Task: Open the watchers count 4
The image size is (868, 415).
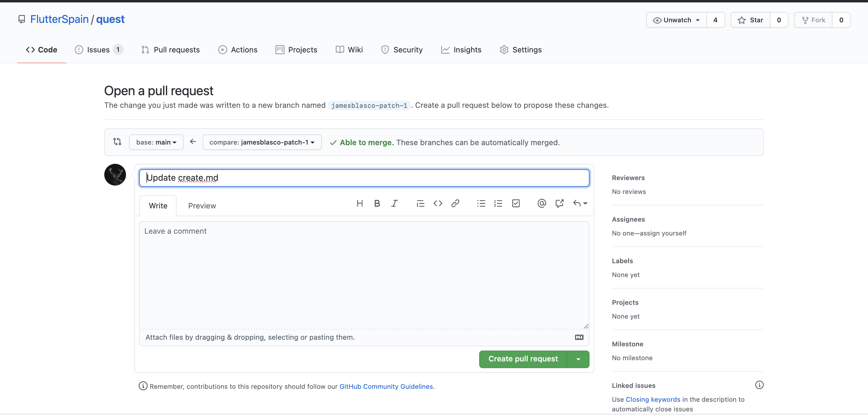Action: pos(715,20)
